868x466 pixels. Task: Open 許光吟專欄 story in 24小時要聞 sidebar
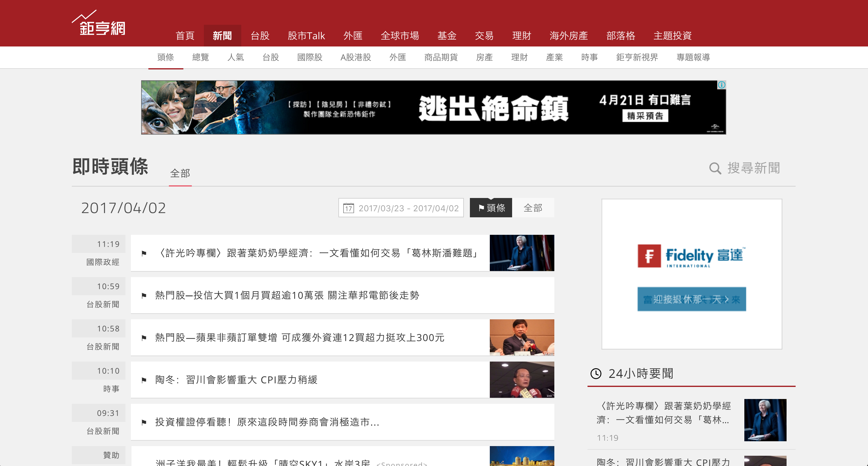(664, 413)
